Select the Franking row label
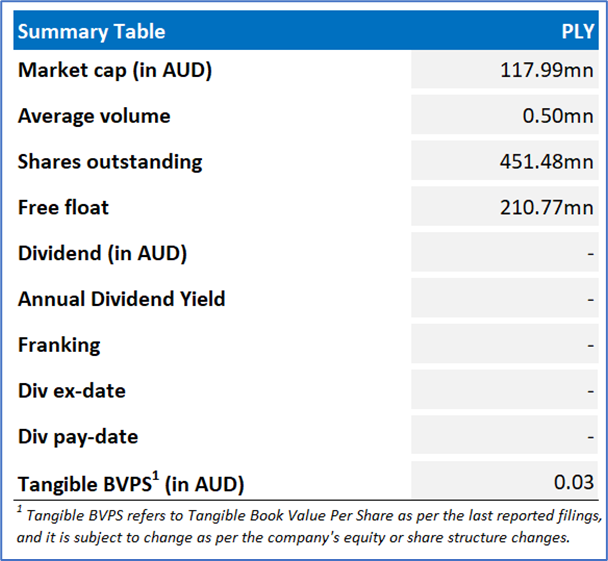This screenshot has height=561, width=608. pyautogui.click(x=59, y=345)
